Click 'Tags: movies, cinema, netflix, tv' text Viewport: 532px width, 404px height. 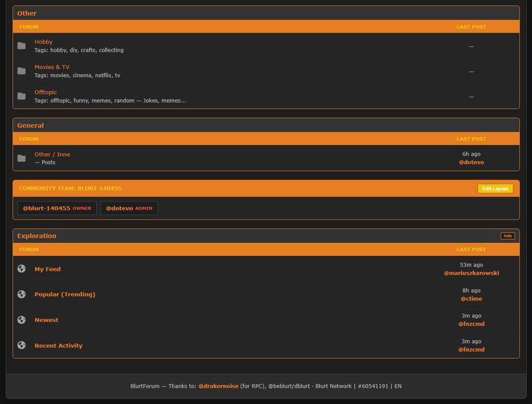(x=77, y=75)
